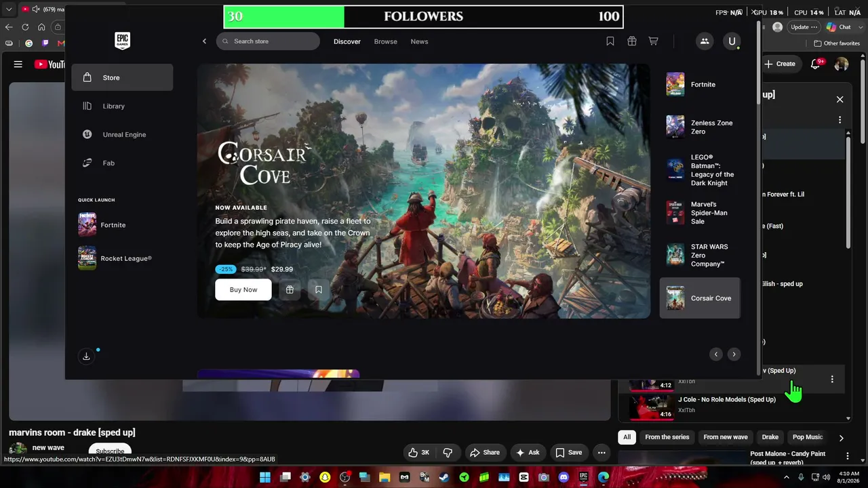The height and width of the screenshot is (488, 868).
Task: Switch to the Discover tab
Action: 347,41
